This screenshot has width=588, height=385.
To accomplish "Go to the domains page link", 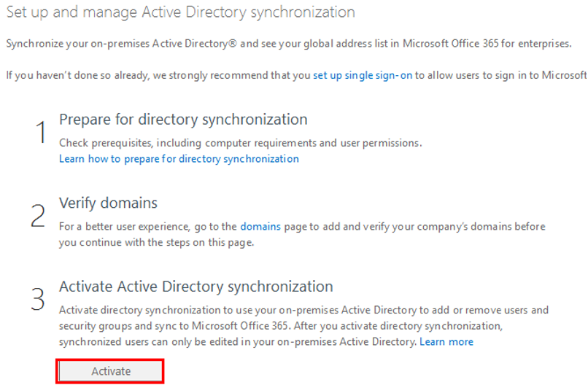I will 260,226.
